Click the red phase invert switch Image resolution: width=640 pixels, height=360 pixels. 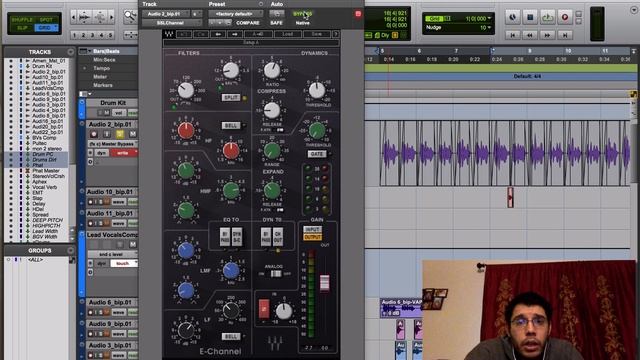(x=264, y=308)
